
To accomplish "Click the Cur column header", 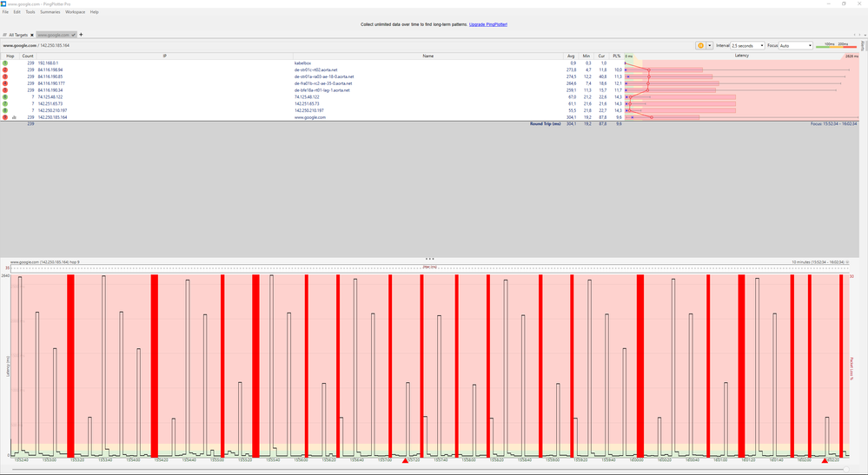I will coord(601,56).
